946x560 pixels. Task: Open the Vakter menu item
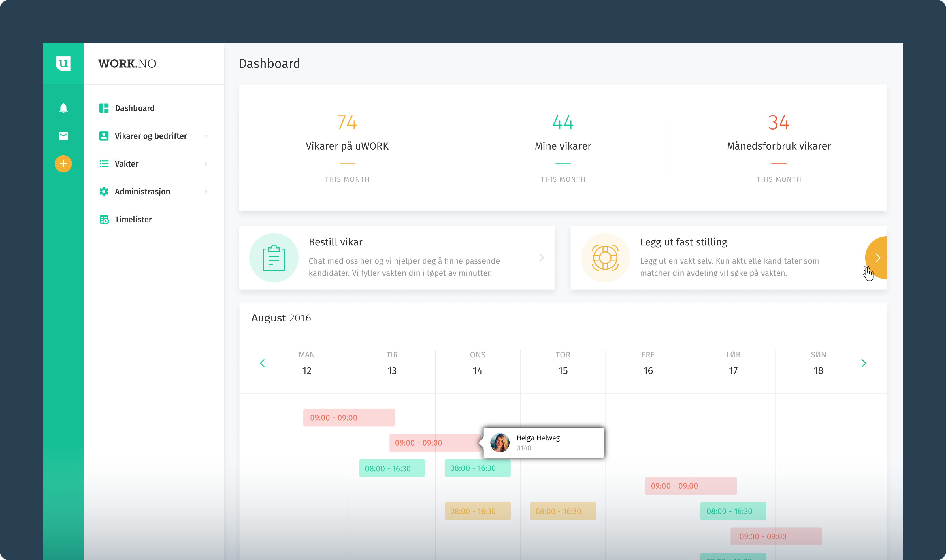pyautogui.click(x=127, y=164)
